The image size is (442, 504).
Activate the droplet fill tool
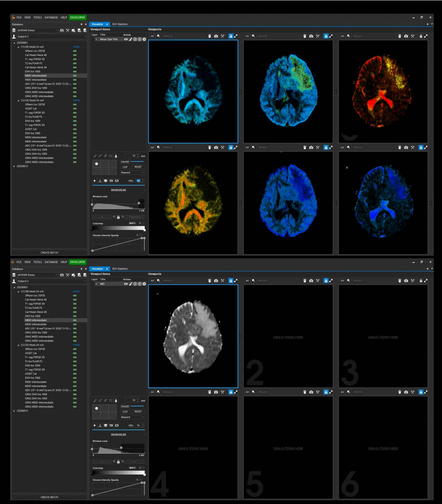tap(116, 156)
